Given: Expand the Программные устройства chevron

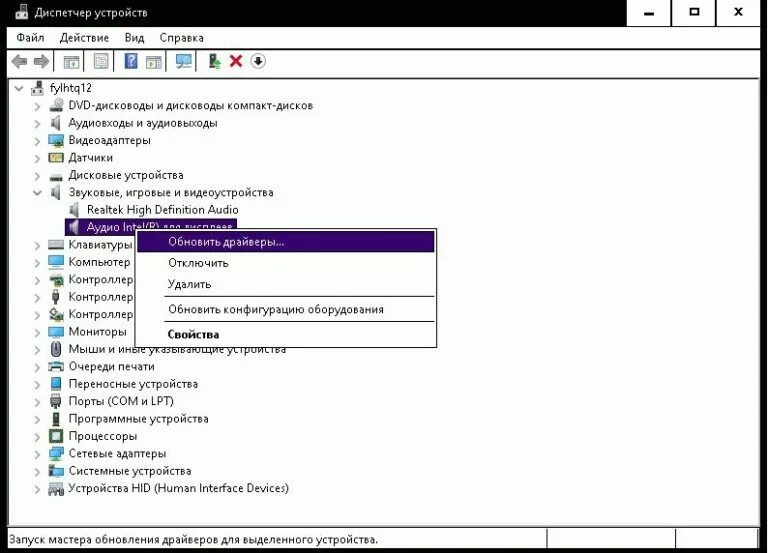Looking at the screenshot, I should (x=37, y=419).
